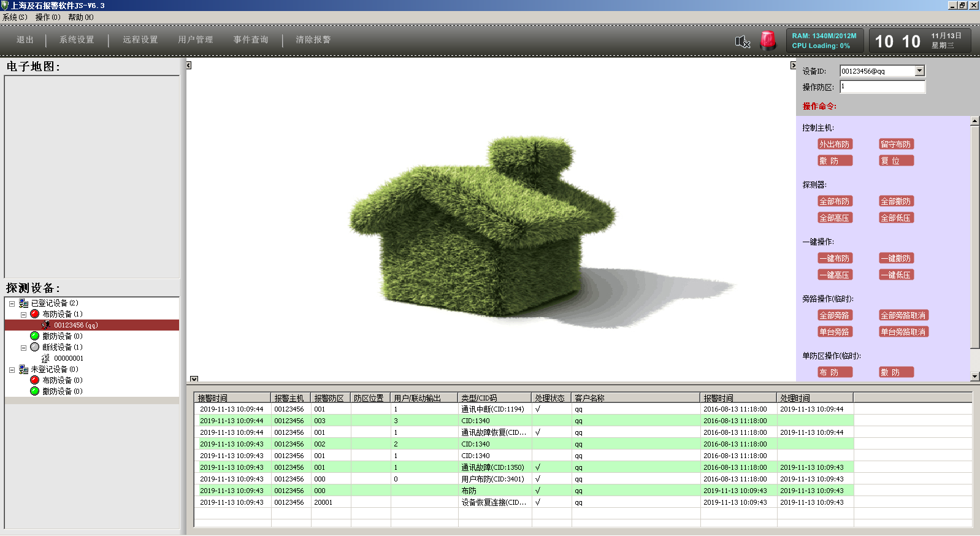Click red 布防设备 (1) status icon
Viewport: 980px width, 536px height.
click(35, 314)
